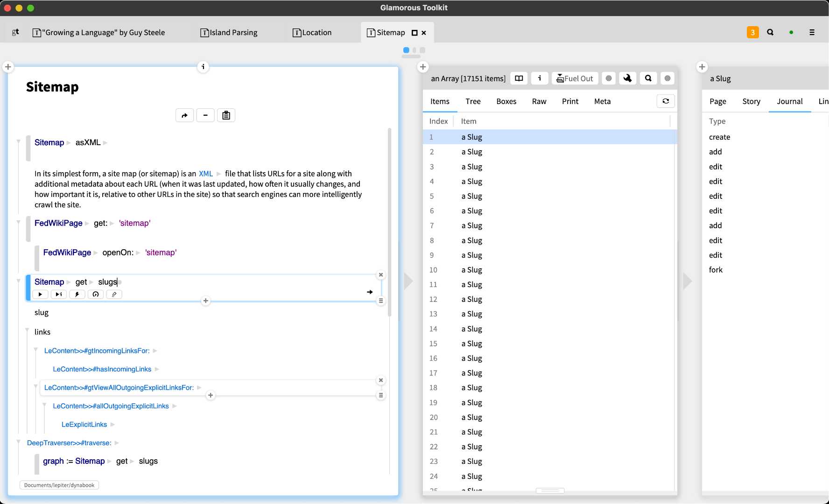Select the third pager dot
The width and height of the screenshot is (829, 504).
(422, 50)
